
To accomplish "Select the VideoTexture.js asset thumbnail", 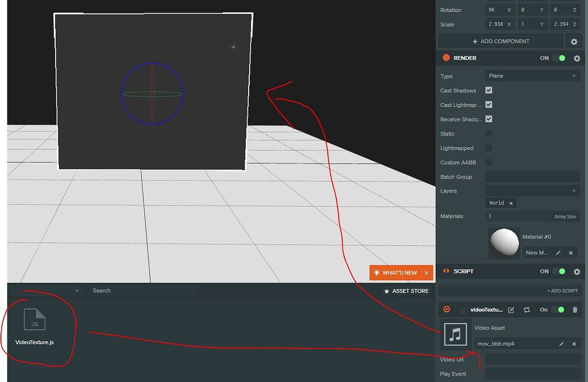I will (35, 321).
